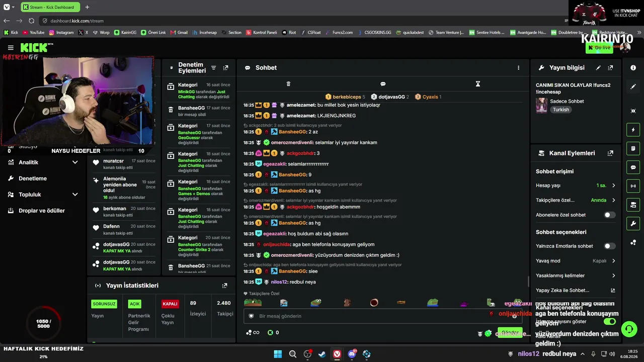The image size is (644, 362).
Task: Go back with the browser back arrow
Action: click(x=7, y=21)
